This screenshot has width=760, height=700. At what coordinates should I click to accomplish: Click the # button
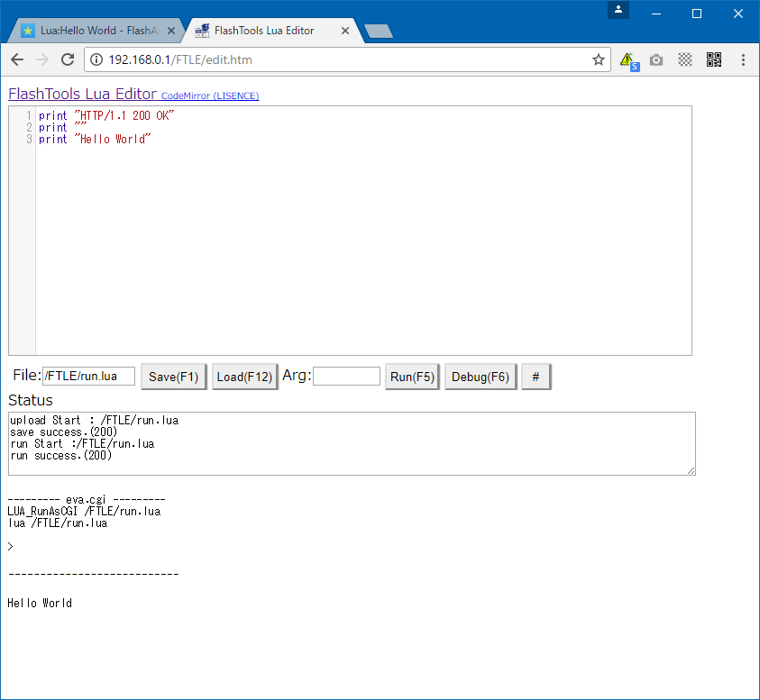[x=536, y=377]
